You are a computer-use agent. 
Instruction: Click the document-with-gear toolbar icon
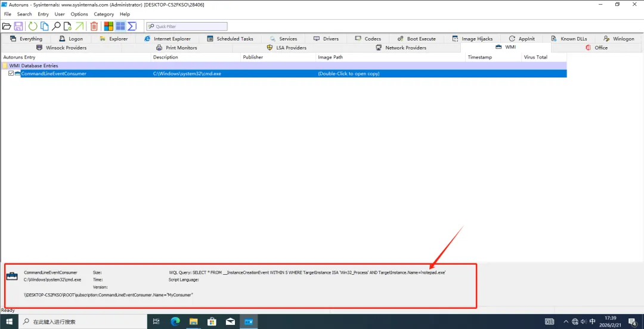click(x=67, y=26)
